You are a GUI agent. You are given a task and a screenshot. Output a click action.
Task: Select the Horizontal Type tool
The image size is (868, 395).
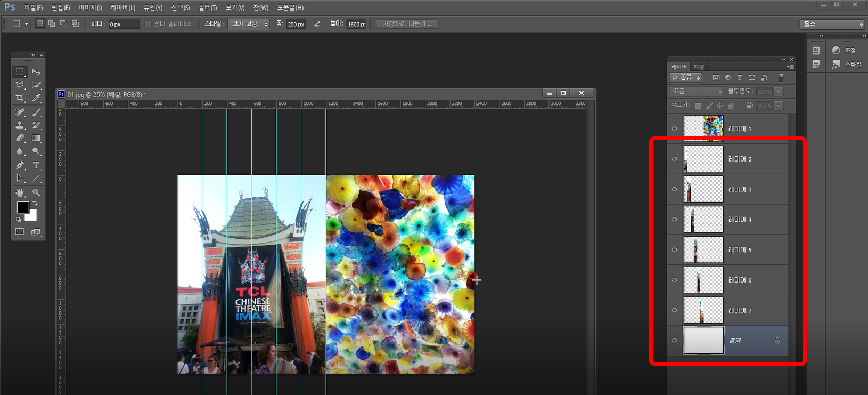point(36,165)
